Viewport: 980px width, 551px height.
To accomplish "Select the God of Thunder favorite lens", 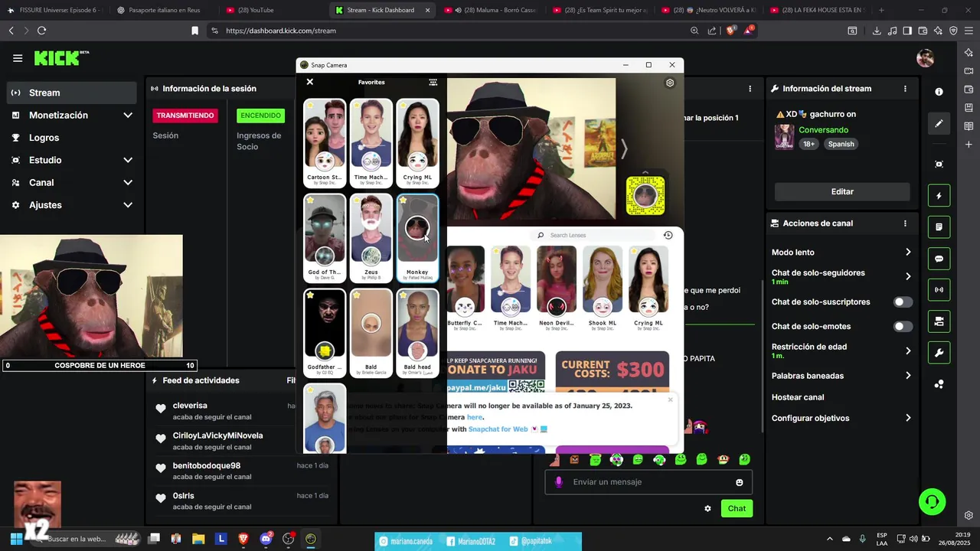I will (x=325, y=238).
